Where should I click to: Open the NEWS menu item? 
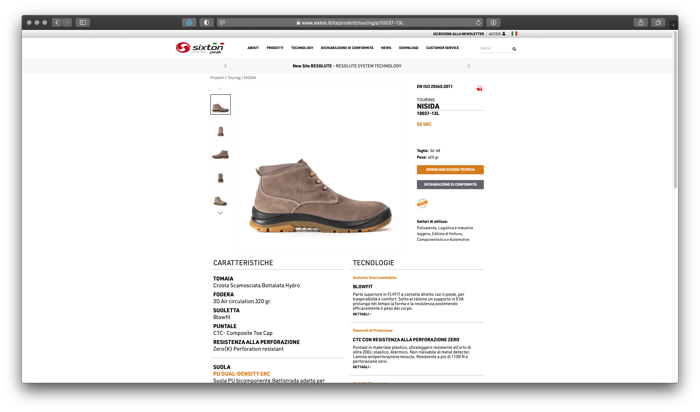tap(386, 48)
